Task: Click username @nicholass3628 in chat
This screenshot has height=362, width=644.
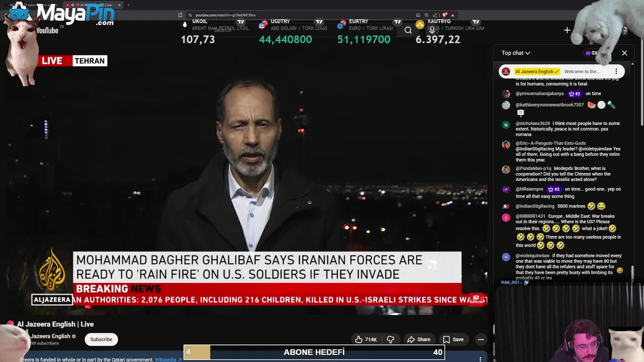Action: click(x=532, y=123)
